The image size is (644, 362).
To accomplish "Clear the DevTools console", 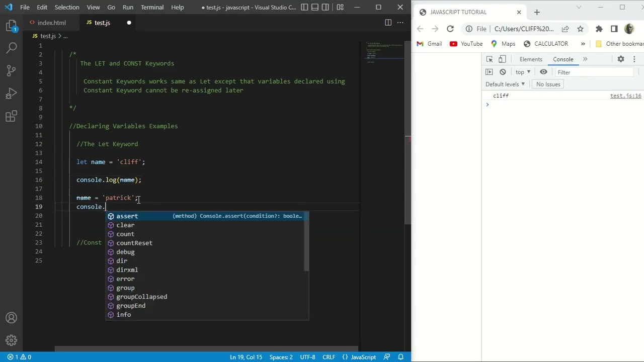I will (503, 72).
